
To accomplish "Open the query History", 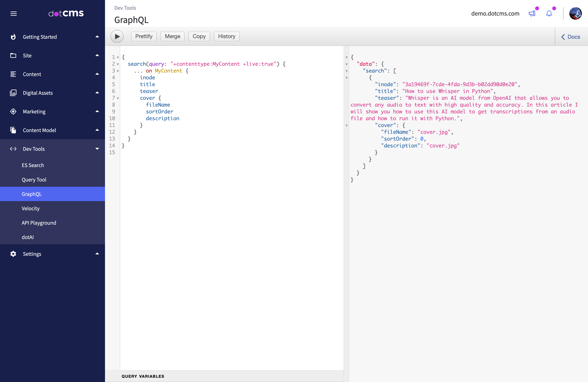I will 227,36.
